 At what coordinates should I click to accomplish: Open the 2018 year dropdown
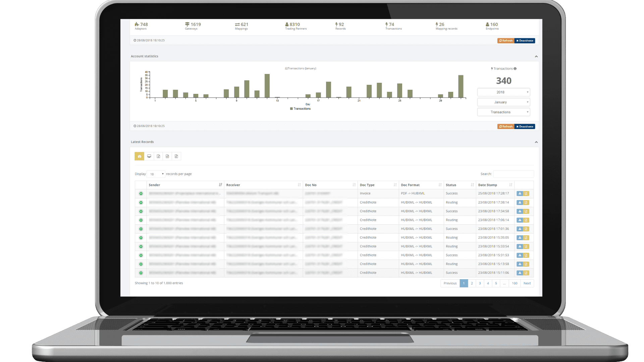point(503,92)
